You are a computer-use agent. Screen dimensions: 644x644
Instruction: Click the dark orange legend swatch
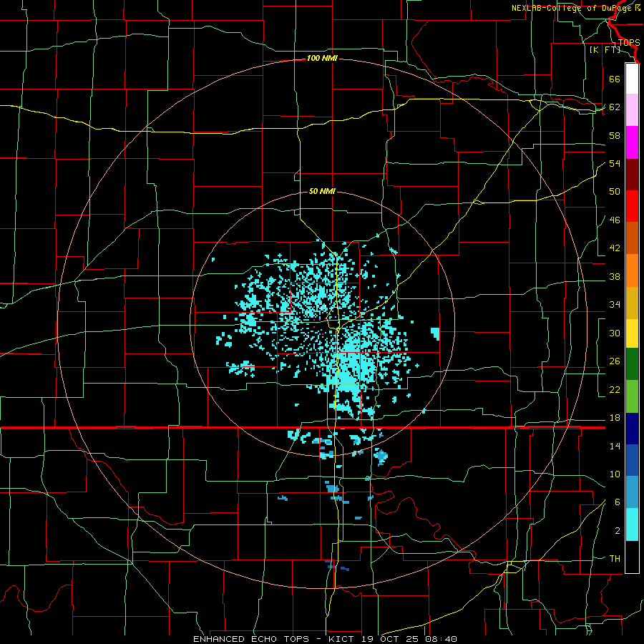point(632,238)
